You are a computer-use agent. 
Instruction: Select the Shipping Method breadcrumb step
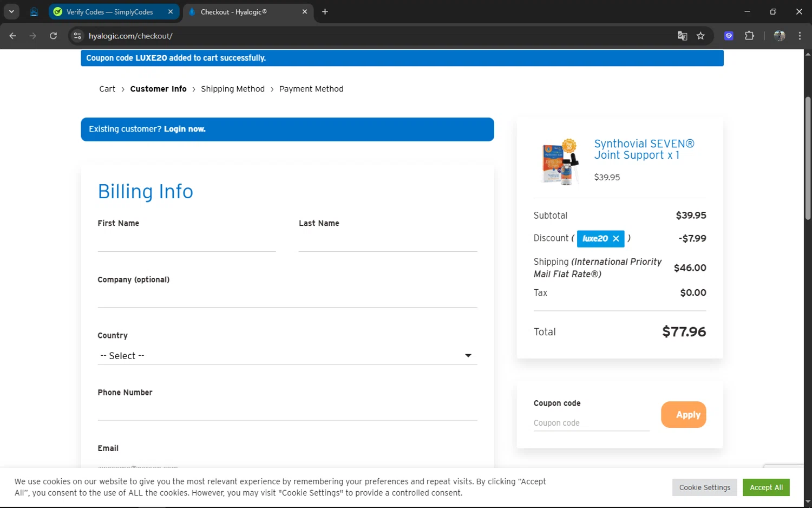233,89
